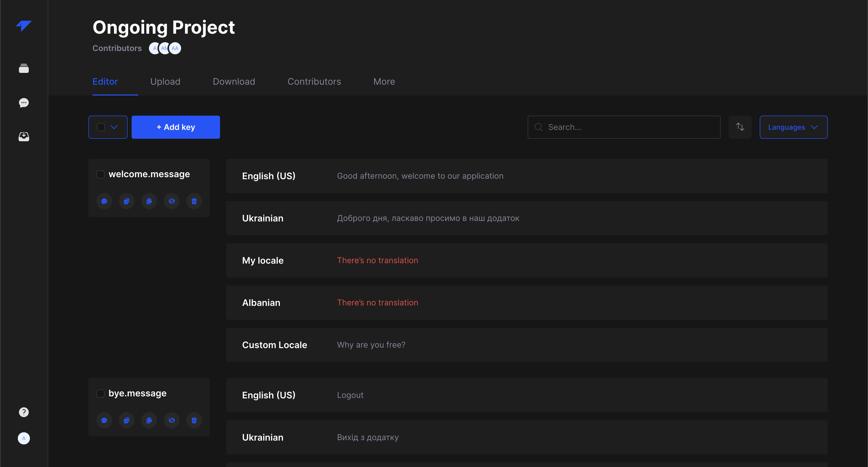This screenshot has height=467, width=868.
Task: Click the Ongoing Project title
Action: coord(164,28)
